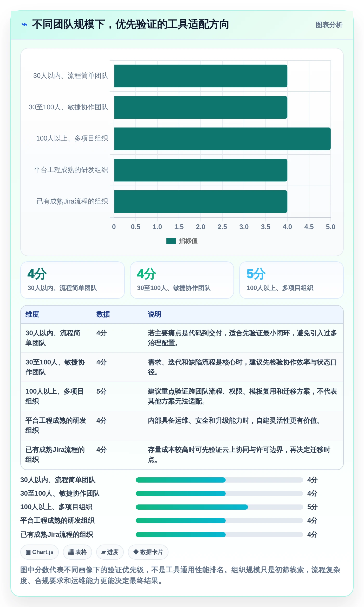This screenshot has height=607, width=364.
Task: Click the bar for 已有成熟Jira流程的组织
Action: tap(200, 201)
